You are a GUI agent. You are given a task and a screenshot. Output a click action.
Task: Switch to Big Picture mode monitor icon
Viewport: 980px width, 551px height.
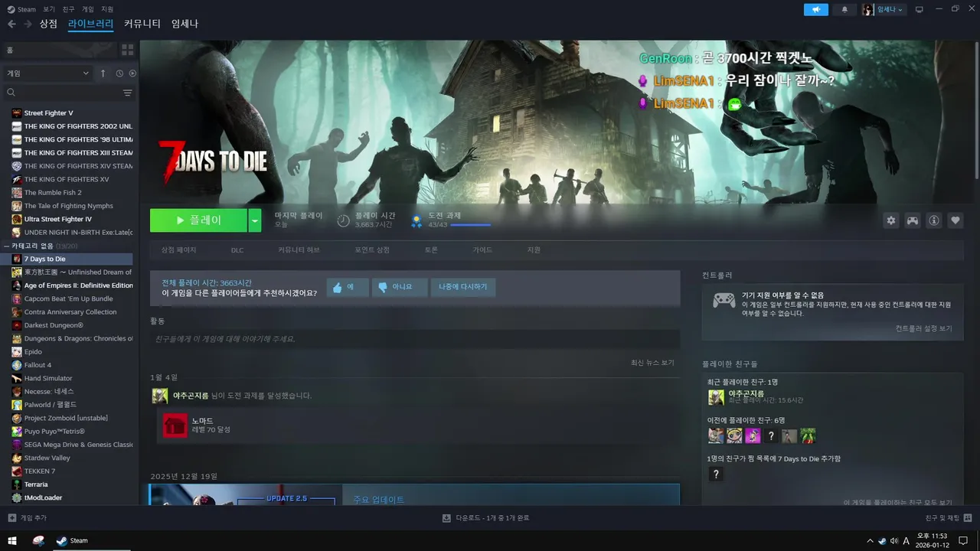(920, 9)
